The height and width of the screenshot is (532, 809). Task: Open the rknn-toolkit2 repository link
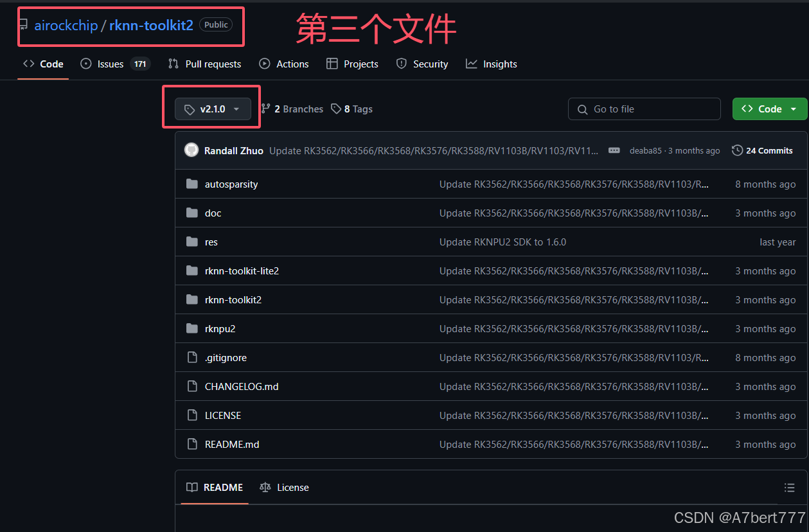[x=151, y=26]
